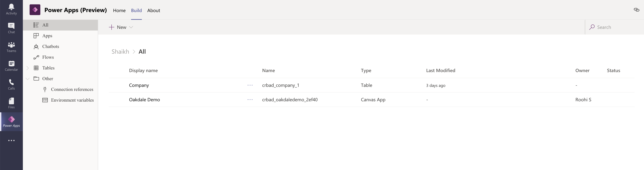644x170 pixels.
Task: Open more options for Company row
Action: (x=250, y=85)
